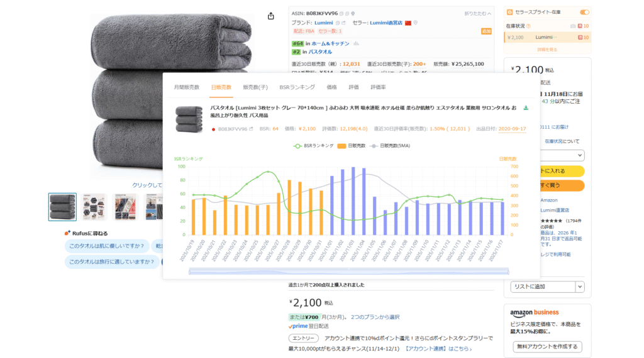The width and height of the screenshot is (644, 358).
Task: Click the chart date range slider bar
Action: [x=348, y=271]
